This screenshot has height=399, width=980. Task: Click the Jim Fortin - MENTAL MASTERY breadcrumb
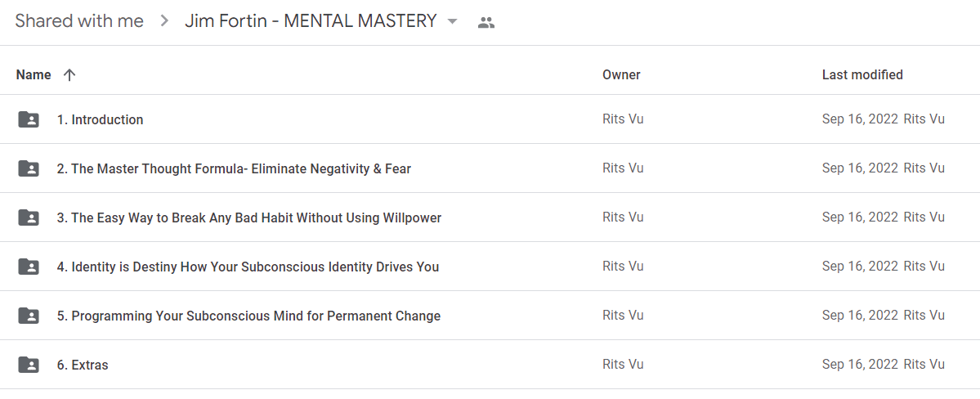(x=311, y=21)
